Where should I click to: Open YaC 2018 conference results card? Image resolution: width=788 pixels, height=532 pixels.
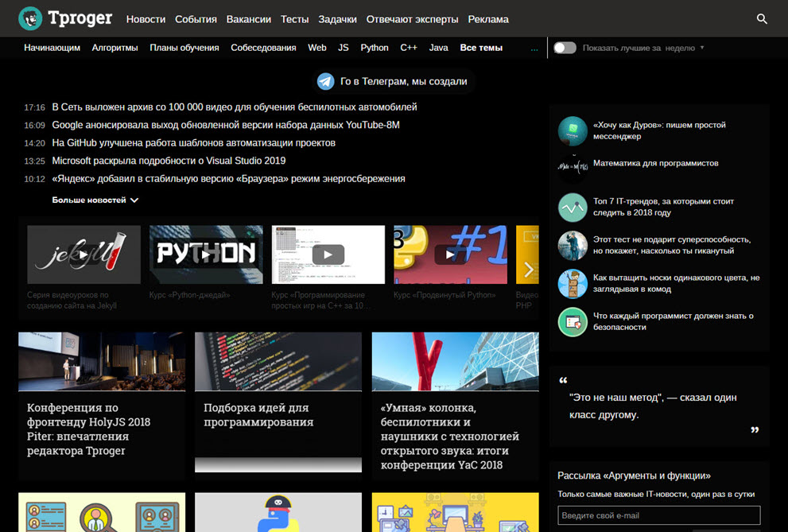(x=456, y=406)
